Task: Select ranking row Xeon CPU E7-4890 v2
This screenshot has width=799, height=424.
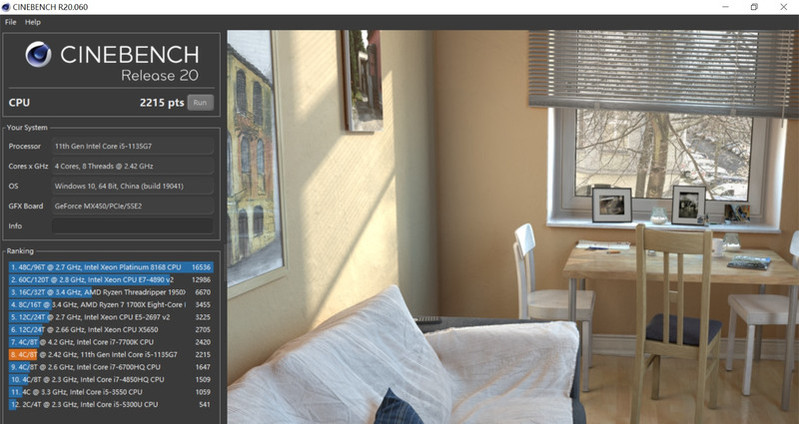Action: 111,280
